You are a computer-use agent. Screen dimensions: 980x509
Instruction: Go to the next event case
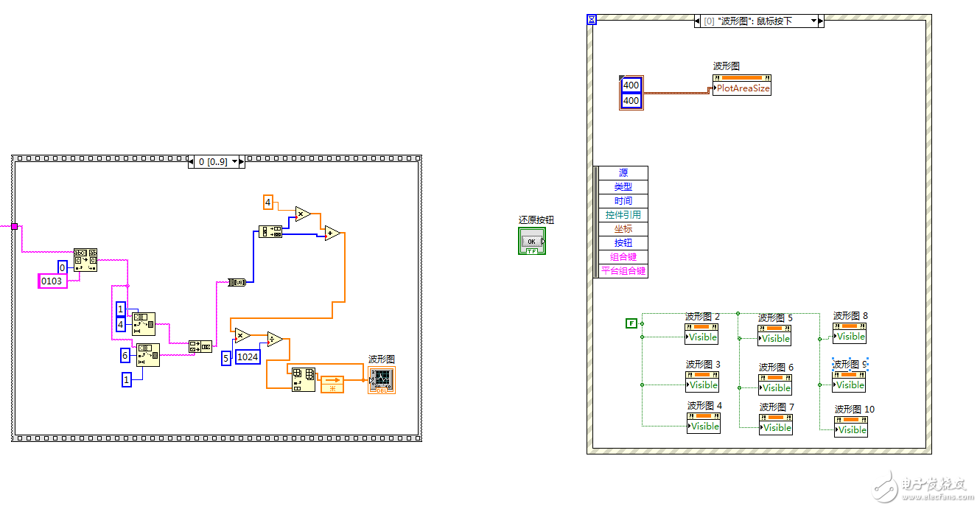tap(821, 21)
